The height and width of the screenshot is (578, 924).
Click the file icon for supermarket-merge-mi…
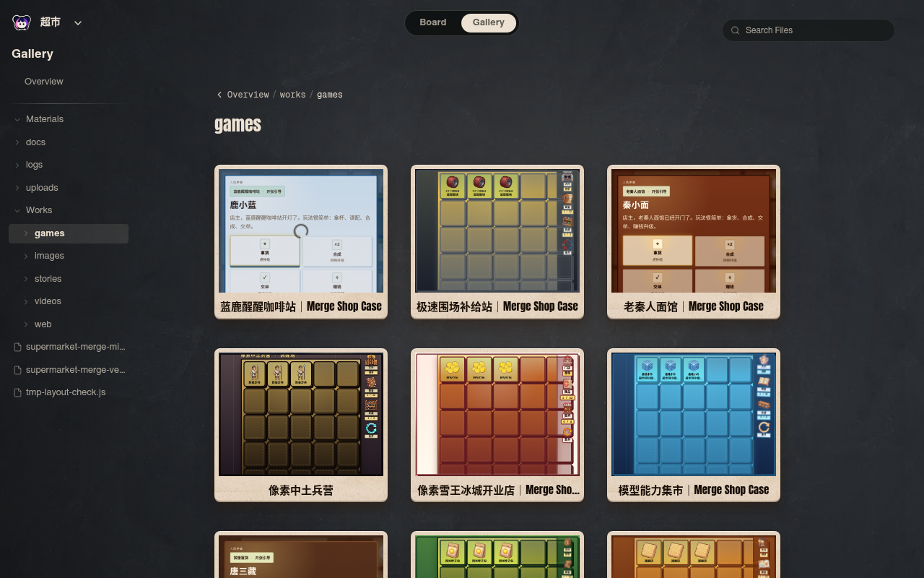click(x=18, y=347)
